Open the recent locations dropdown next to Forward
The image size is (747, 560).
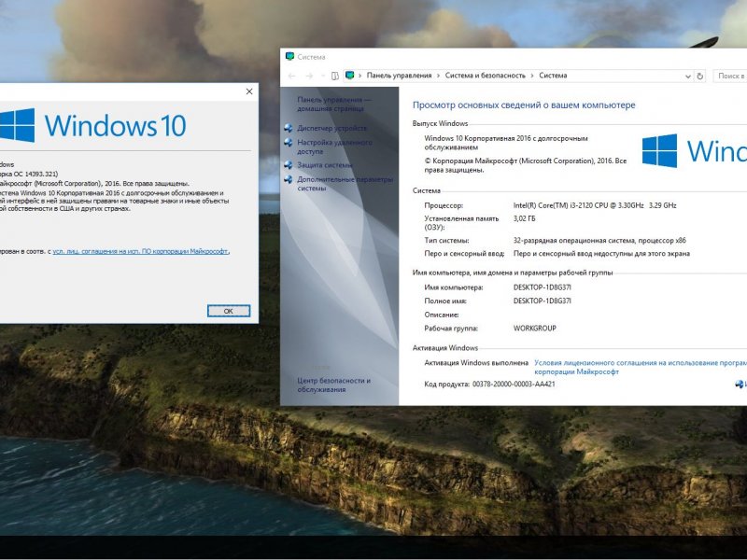point(322,76)
